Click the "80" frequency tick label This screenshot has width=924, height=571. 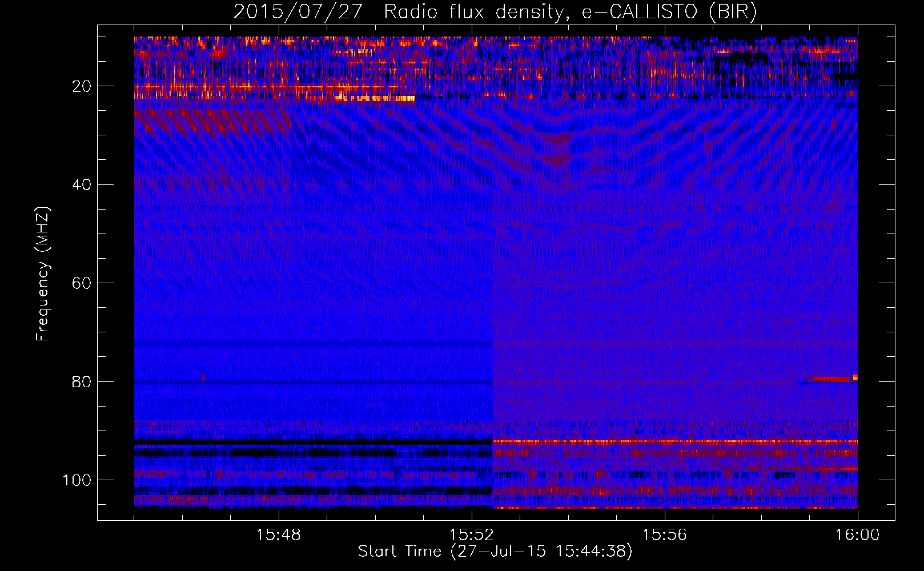(82, 381)
